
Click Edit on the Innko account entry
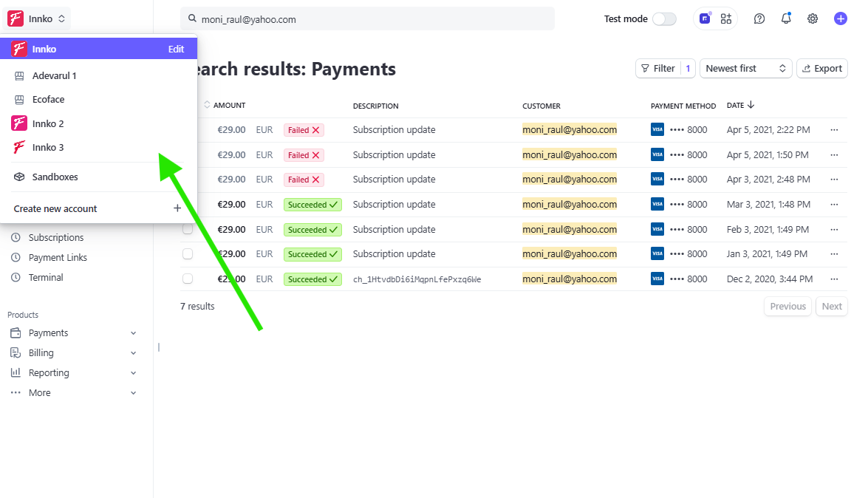176,50
